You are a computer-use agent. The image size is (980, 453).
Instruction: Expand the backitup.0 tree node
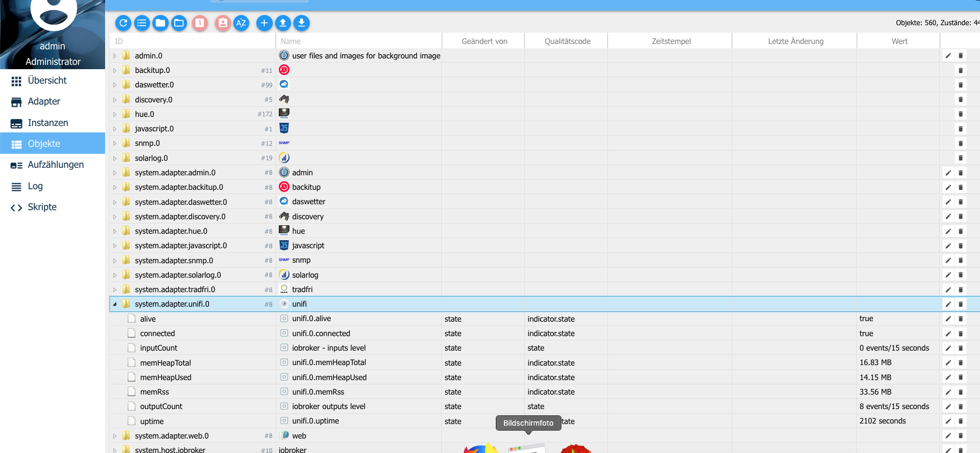[x=115, y=70]
